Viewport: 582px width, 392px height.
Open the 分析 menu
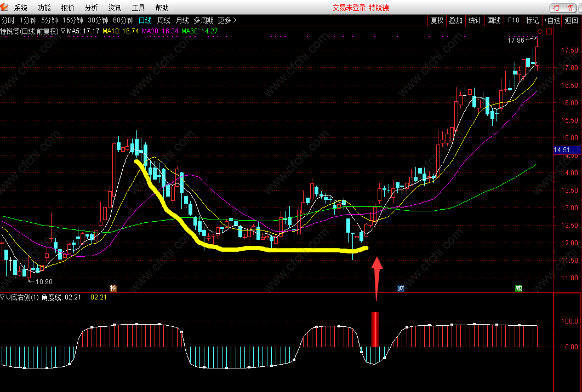pyautogui.click(x=92, y=8)
